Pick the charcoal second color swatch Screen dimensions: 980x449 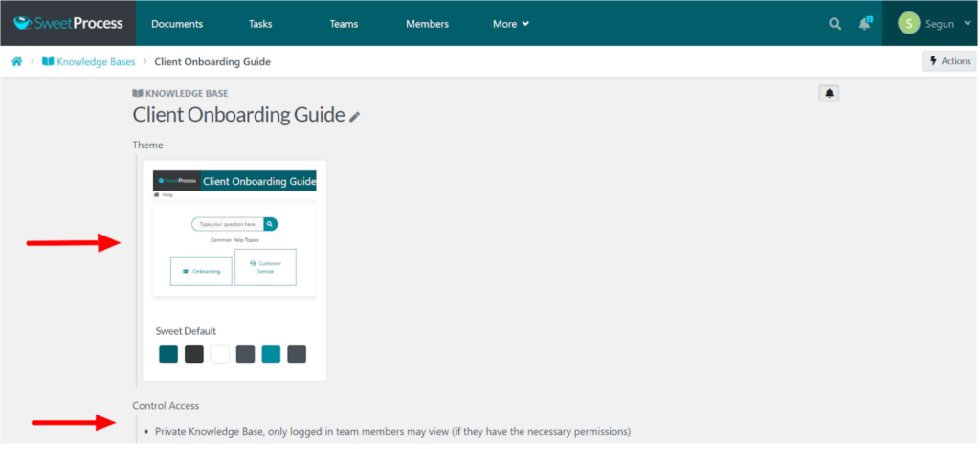point(194,354)
